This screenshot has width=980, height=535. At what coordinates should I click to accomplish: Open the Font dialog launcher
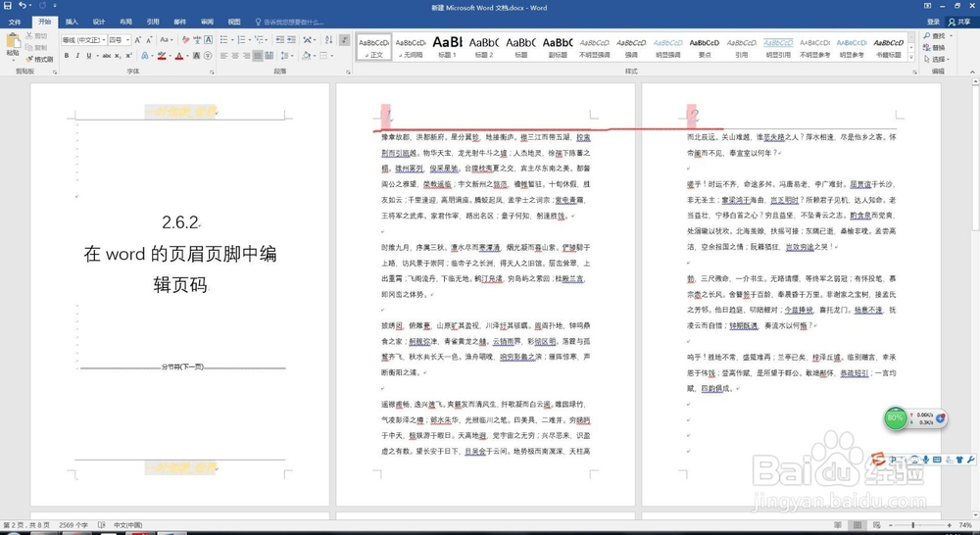212,73
